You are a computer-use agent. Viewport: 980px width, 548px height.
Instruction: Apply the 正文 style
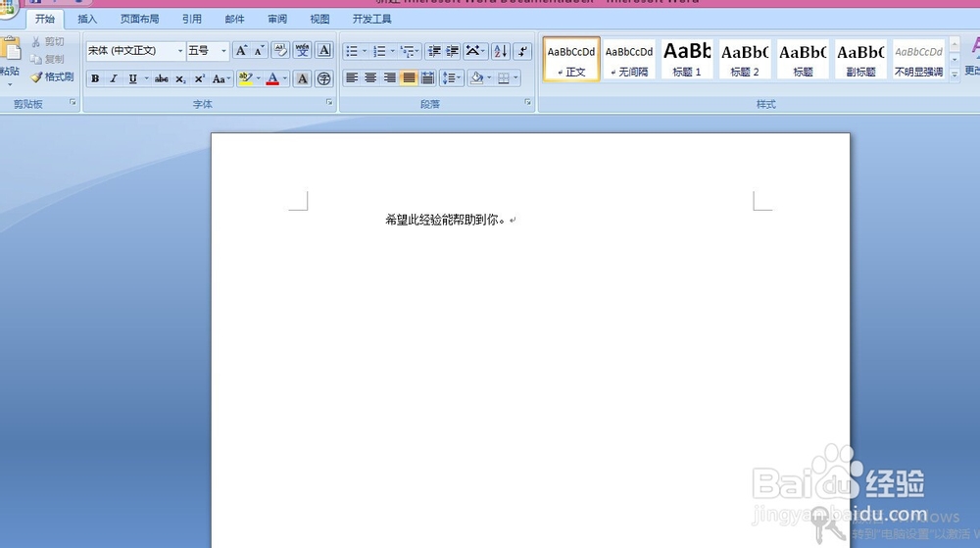tap(571, 59)
